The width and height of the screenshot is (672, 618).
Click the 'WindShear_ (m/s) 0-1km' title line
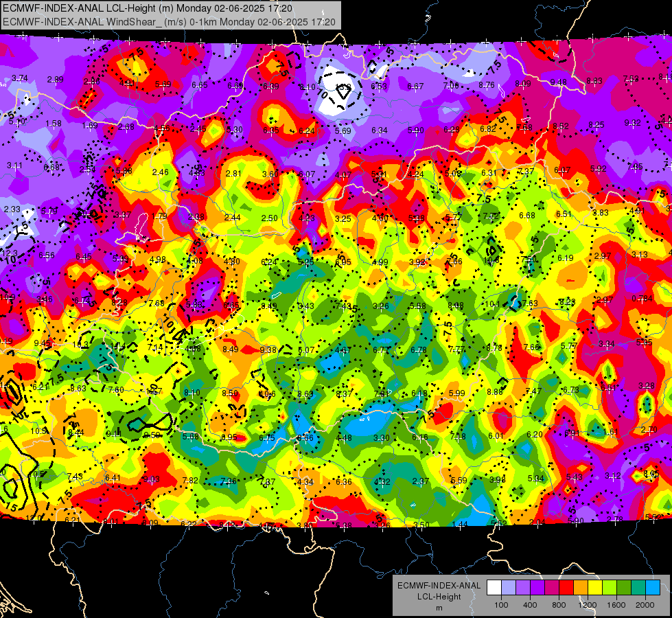[169, 22]
